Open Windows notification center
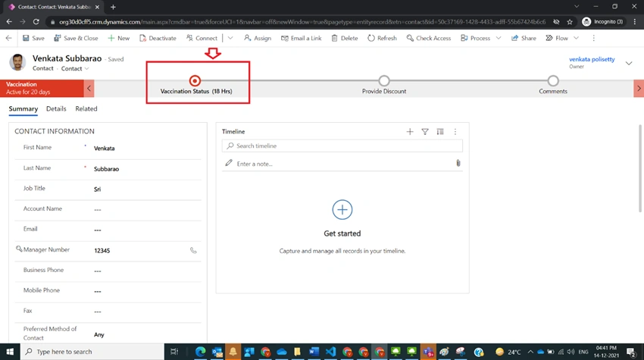The image size is (644, 360). click(631, 352)
